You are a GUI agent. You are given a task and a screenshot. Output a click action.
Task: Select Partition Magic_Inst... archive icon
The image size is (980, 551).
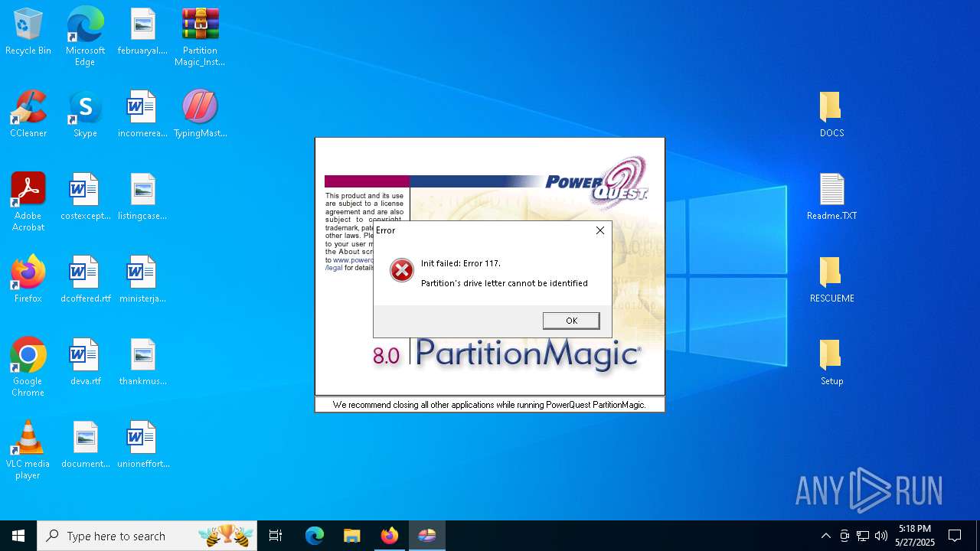(200, 37)
